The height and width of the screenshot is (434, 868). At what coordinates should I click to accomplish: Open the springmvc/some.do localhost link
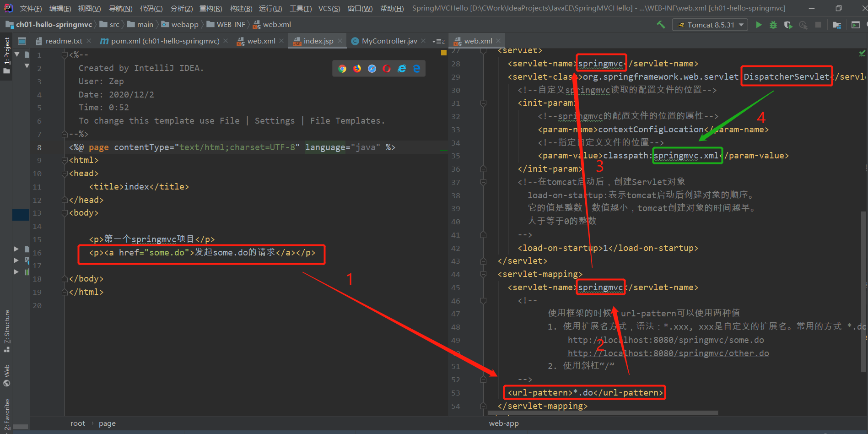666,340
